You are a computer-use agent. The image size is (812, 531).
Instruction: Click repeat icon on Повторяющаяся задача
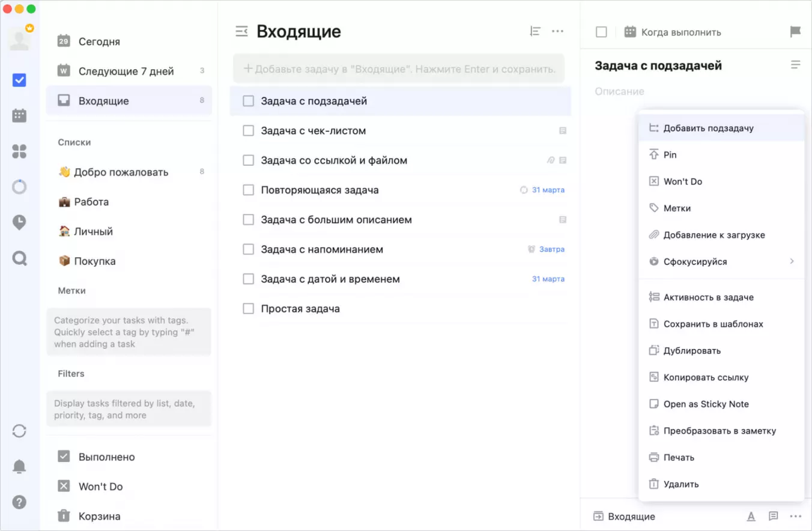524,190
